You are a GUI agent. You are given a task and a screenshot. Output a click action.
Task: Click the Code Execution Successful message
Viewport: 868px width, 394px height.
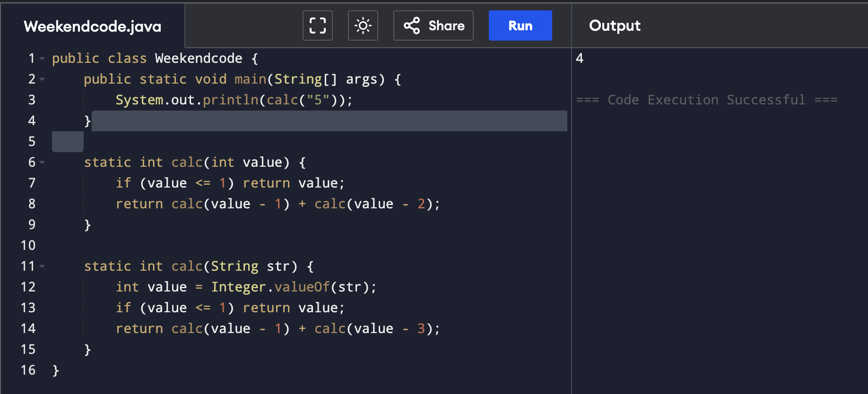tap(706, 100)
